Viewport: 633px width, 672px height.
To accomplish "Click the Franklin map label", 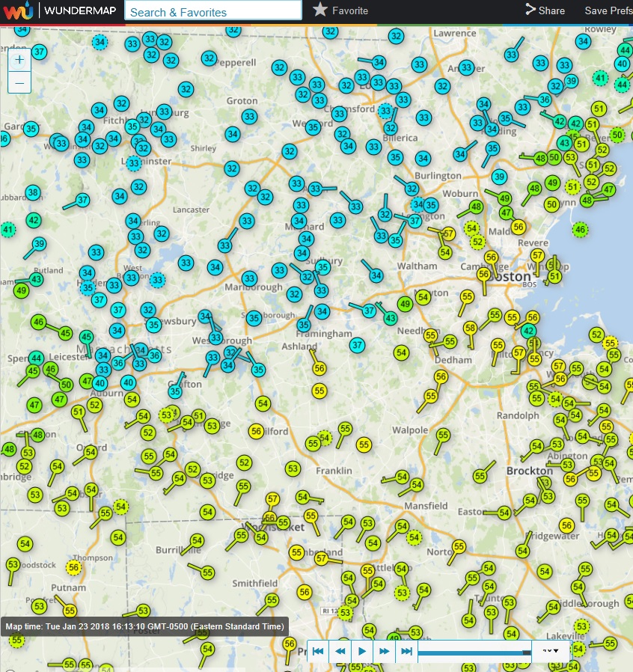I will coord(334,471).
